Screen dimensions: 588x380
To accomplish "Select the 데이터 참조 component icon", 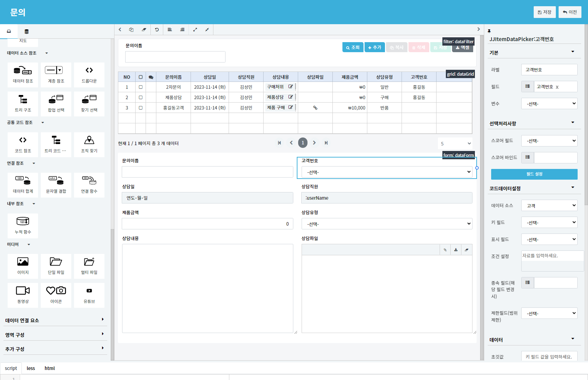I will pyautogui.click(x=23, y=75).
